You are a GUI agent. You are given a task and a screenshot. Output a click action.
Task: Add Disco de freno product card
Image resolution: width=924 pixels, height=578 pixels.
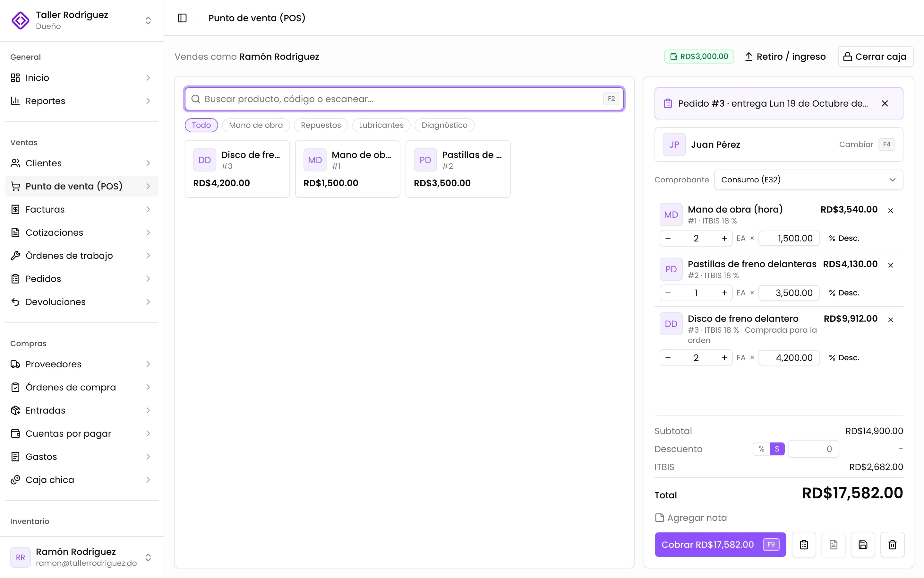237,169
